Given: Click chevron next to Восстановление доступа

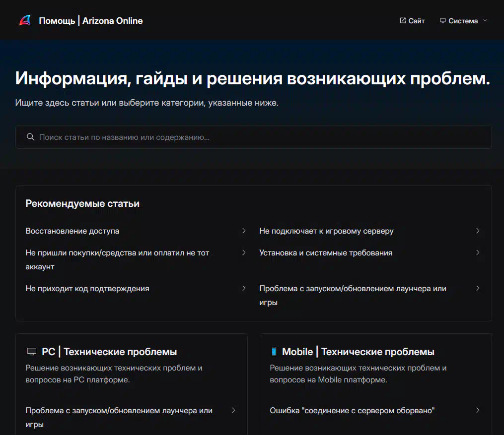Looking at the screenshot, I should click(x=244, y=231).
